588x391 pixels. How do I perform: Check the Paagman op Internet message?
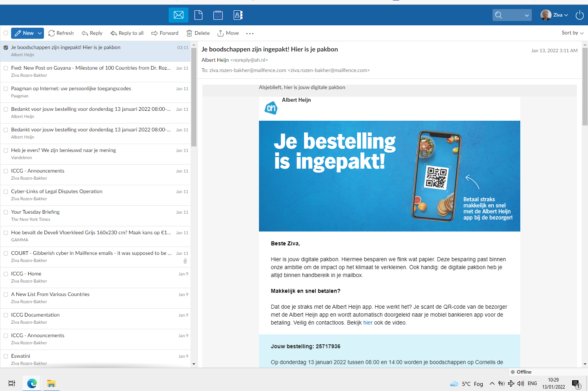pos(6,89)
